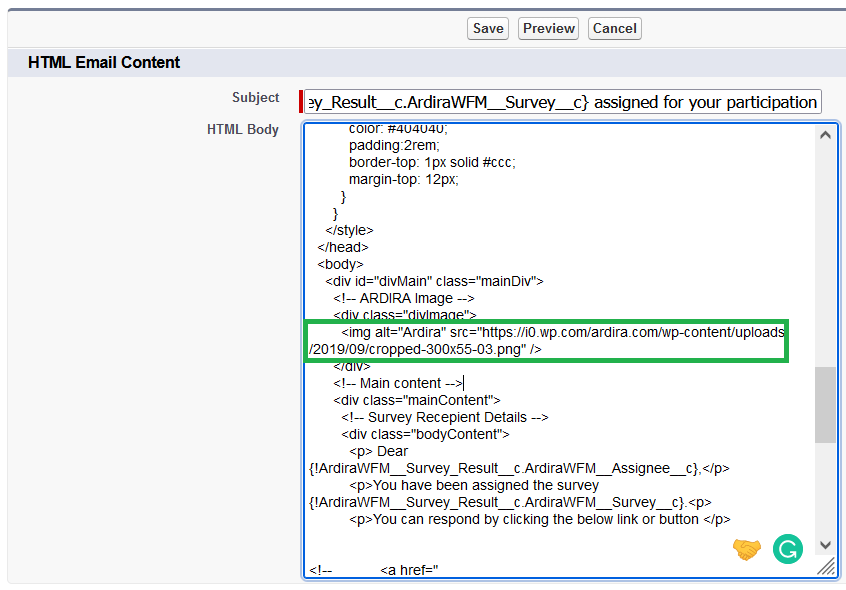Click the HTML Body label

pos(243,129)
